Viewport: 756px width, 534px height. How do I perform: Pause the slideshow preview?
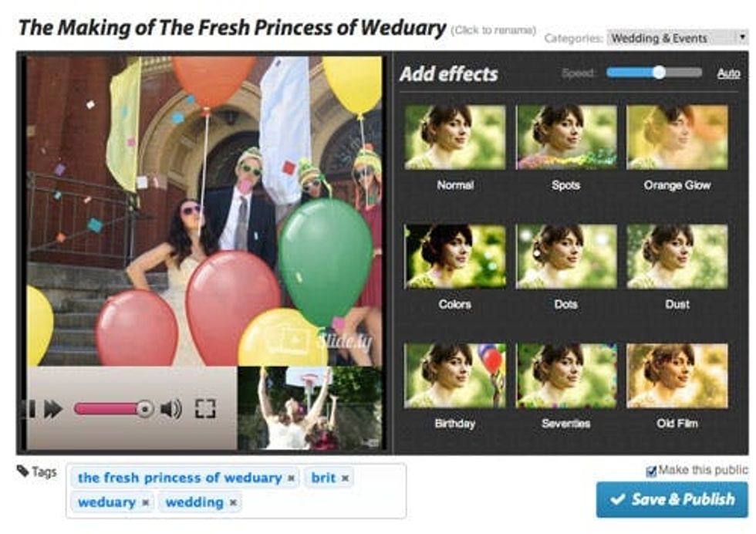[31, 409]
